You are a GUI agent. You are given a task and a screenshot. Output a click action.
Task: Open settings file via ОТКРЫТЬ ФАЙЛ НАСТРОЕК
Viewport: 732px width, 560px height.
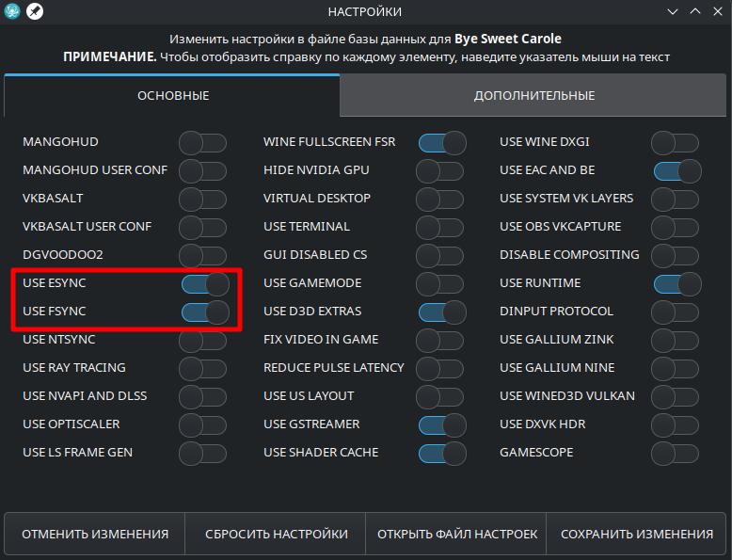[x=457, y=534]
